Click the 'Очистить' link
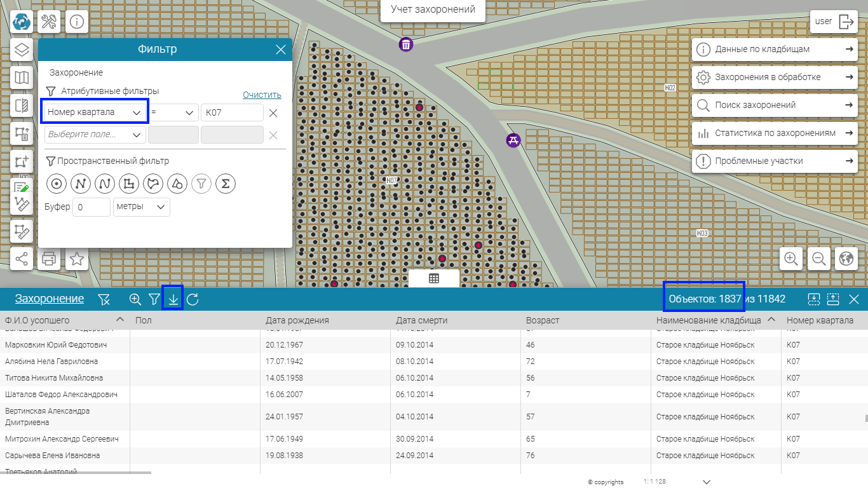The height and width of the screenshot is (488, 868). tap(262, 95)
